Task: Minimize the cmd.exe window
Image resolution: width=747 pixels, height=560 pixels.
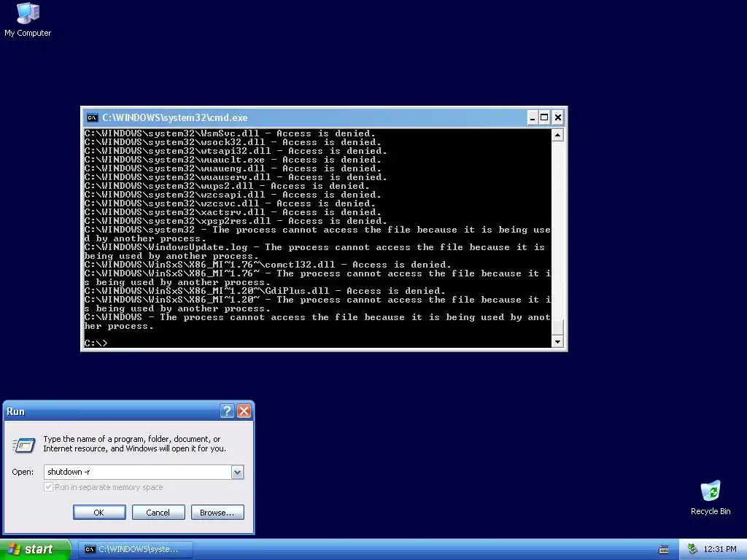Action: coord(532,117)
